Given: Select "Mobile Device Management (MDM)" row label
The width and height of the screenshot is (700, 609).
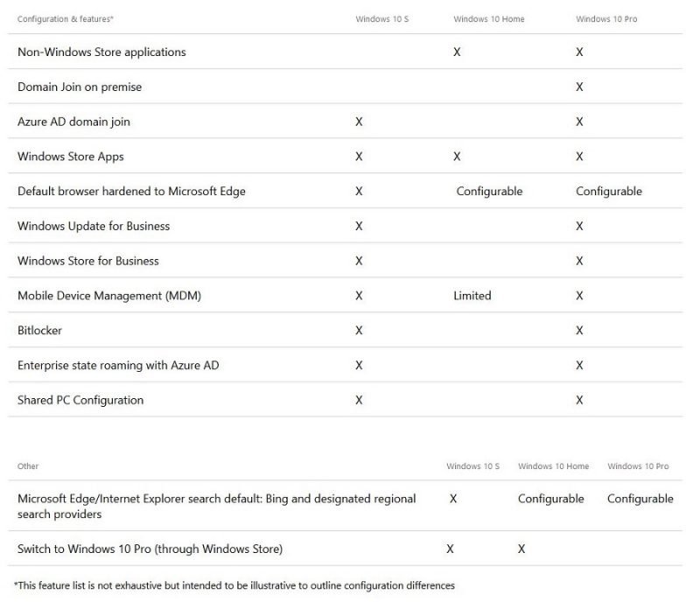Looking at the screenshot, I should [109, 296].
